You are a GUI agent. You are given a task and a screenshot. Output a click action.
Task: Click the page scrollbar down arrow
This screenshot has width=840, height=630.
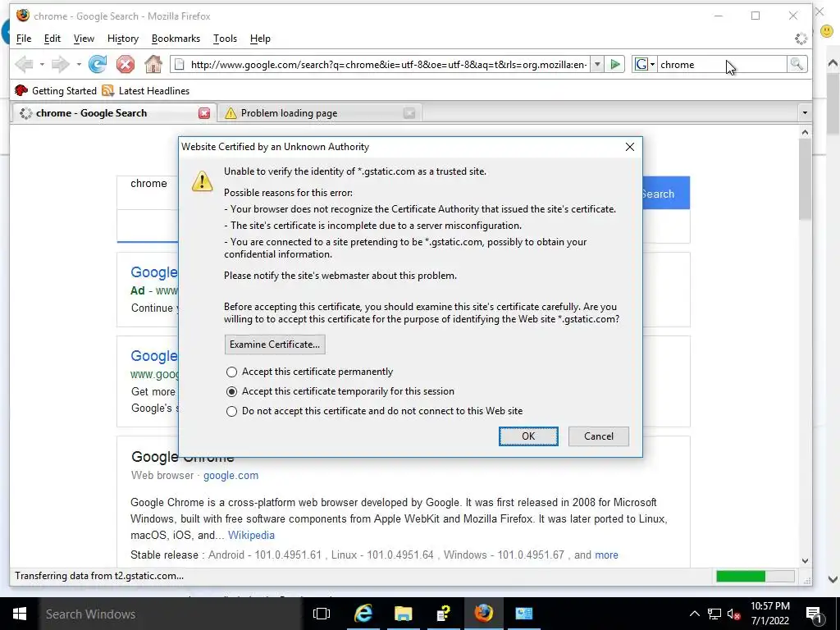(805, 561)
